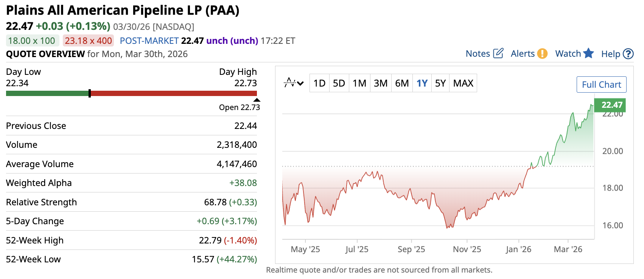Click the Open price triangle marker
Viewport: 644px width, 279px height.
click(257, 100)
